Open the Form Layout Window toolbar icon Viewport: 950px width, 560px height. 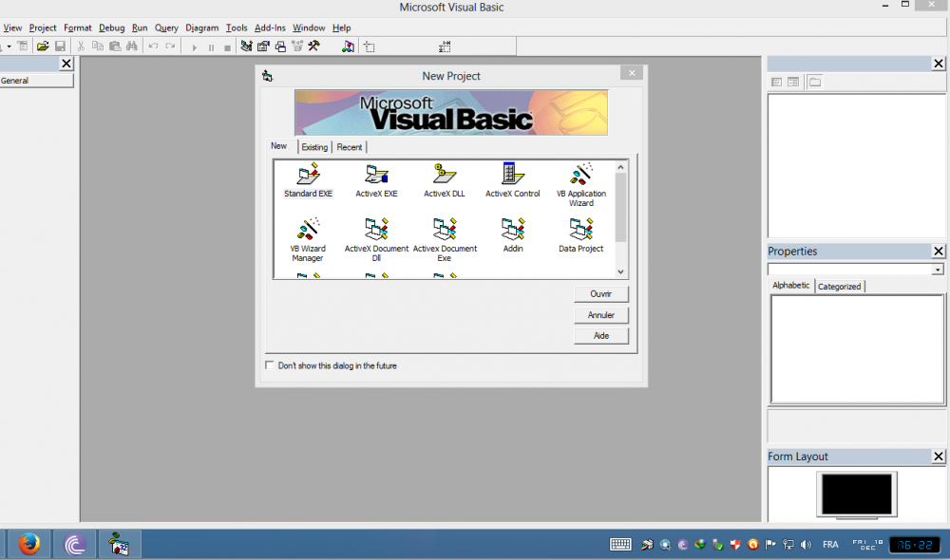point(280,46)
